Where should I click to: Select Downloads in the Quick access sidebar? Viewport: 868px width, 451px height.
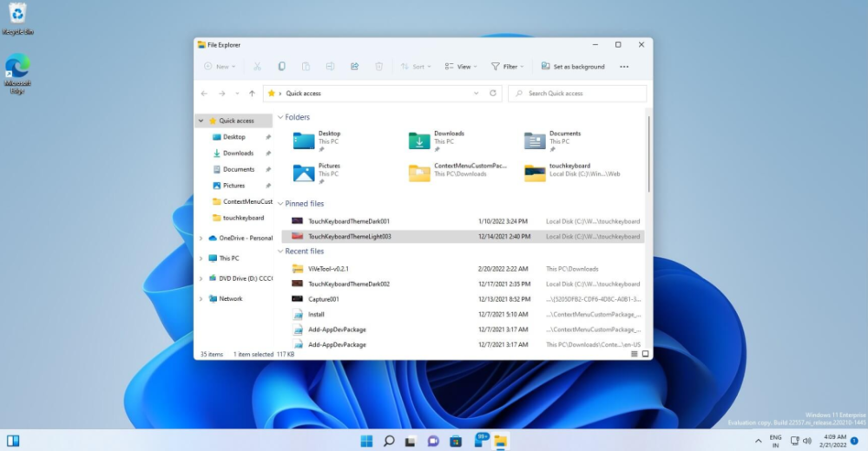coord(238,154)
